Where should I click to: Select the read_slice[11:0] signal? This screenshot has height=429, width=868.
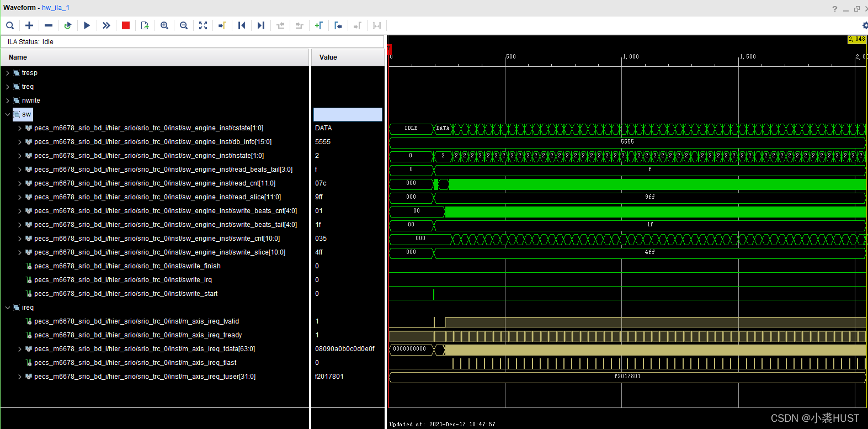(157, 197)
